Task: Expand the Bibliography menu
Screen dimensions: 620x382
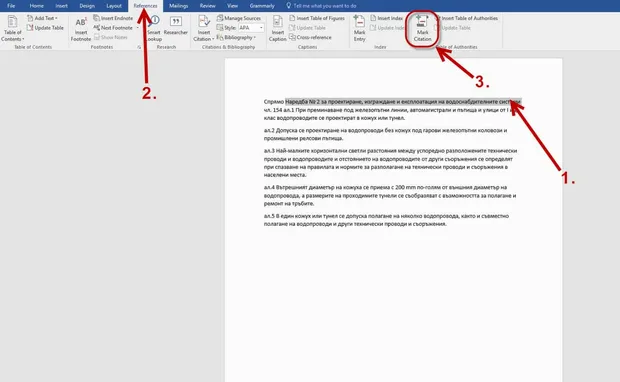Action: pyautogui.click(x=236, y=37)
